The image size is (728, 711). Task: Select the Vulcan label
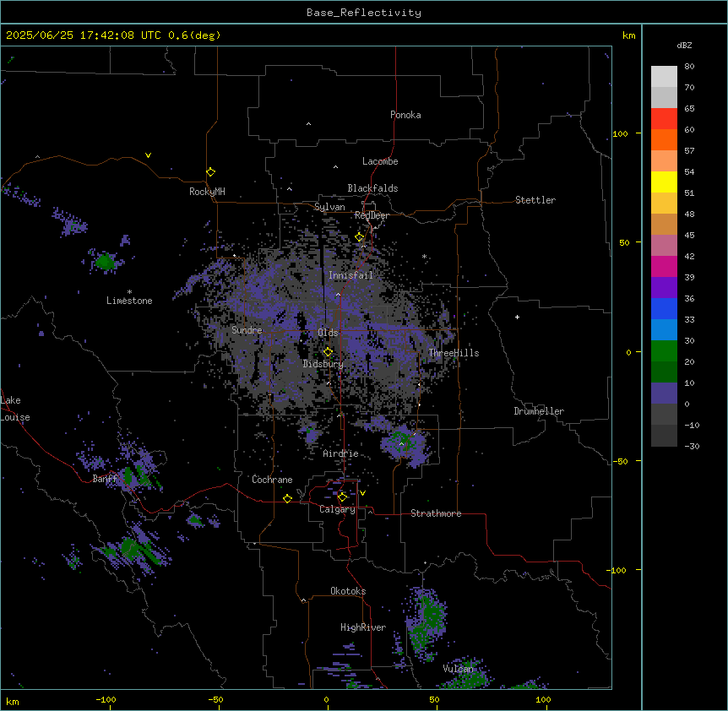pyautogui.click(x=459, y=669)
